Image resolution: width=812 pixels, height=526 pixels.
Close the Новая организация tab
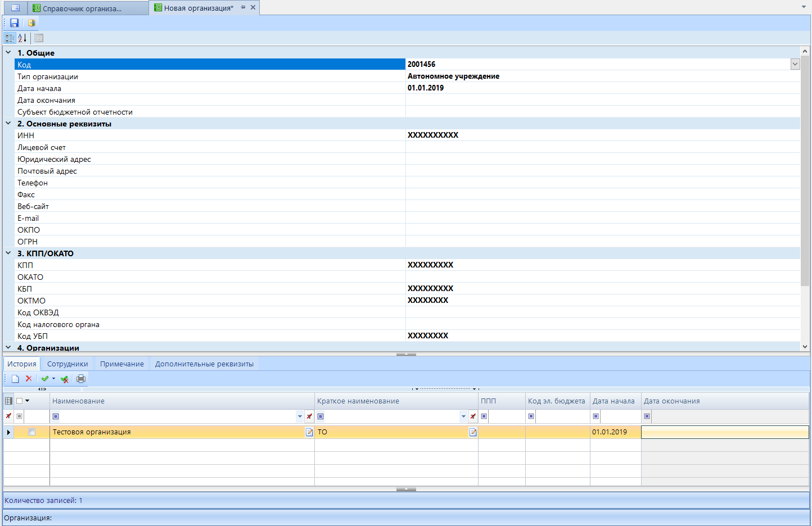point(253,7)
